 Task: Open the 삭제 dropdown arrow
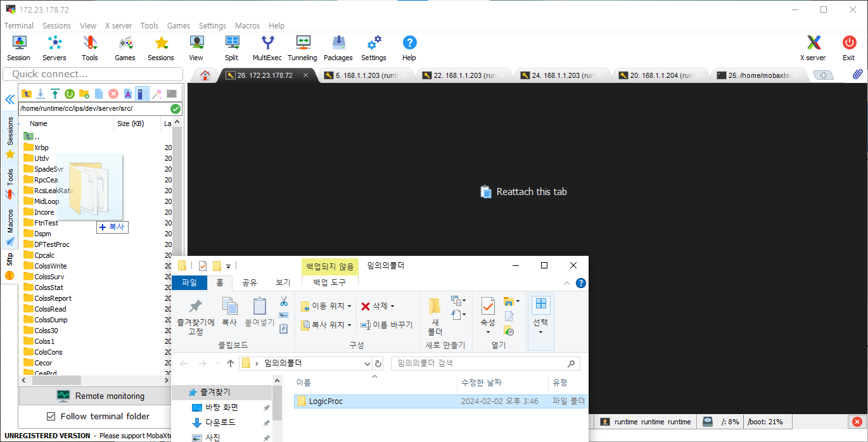coord(392,306)
